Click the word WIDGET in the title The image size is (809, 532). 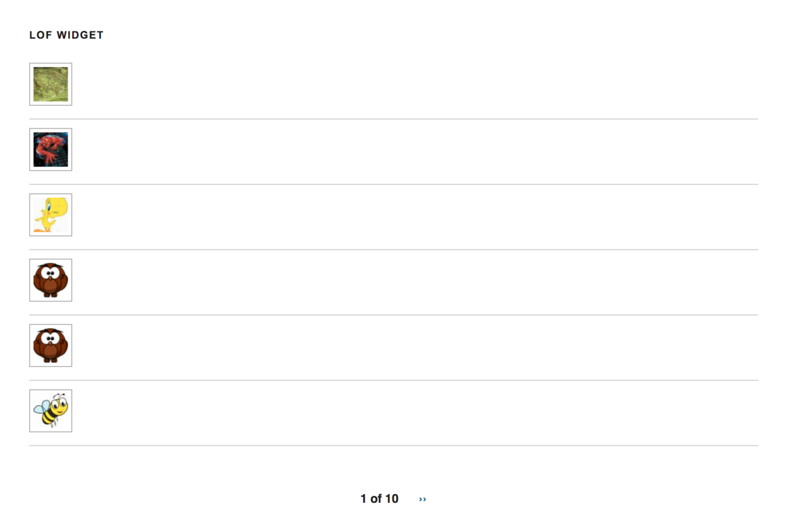[80, 35]
